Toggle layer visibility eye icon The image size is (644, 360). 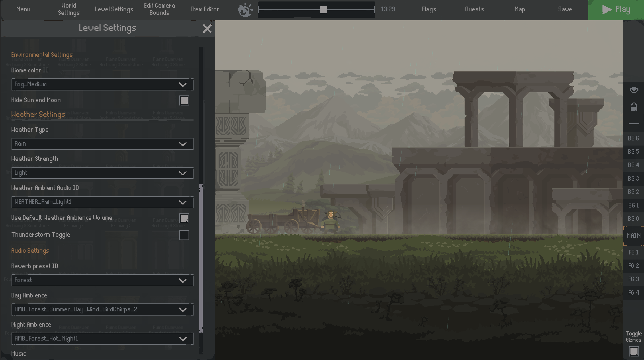pyautogui.click(x=634, y=90)
